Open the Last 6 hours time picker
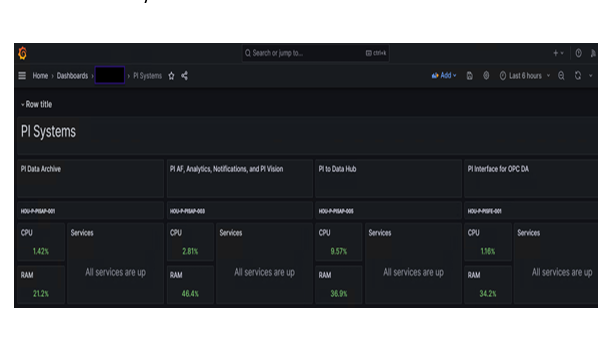Image resolution: width=614 pixels, height=360 pixels. click(x=525, y=76)
